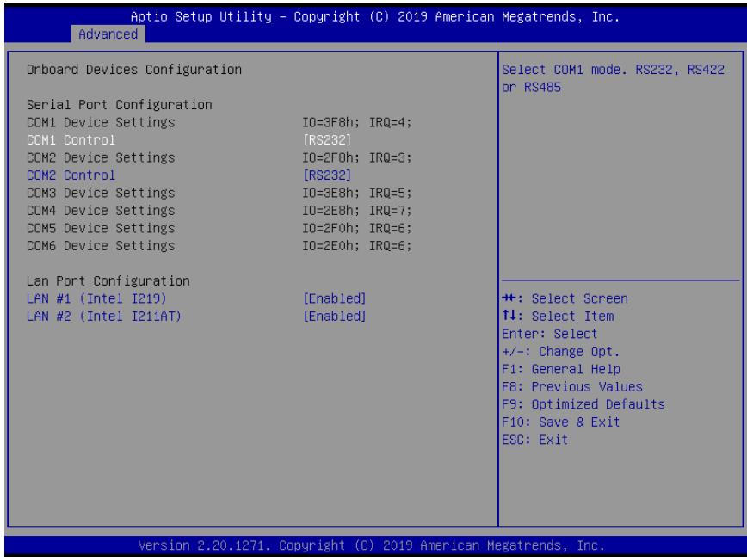
Task: Select LAN #1 (Intel I219) option
Action: [96, 298]
